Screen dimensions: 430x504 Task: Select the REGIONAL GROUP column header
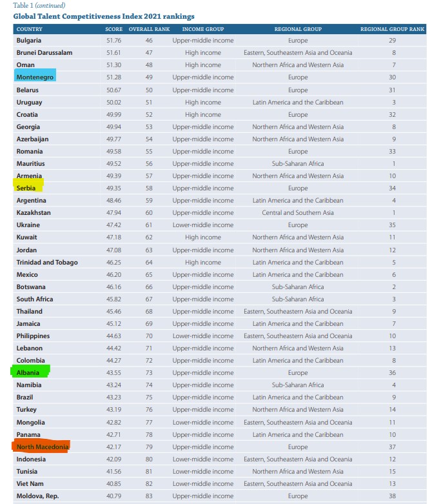tap(298, 29)
